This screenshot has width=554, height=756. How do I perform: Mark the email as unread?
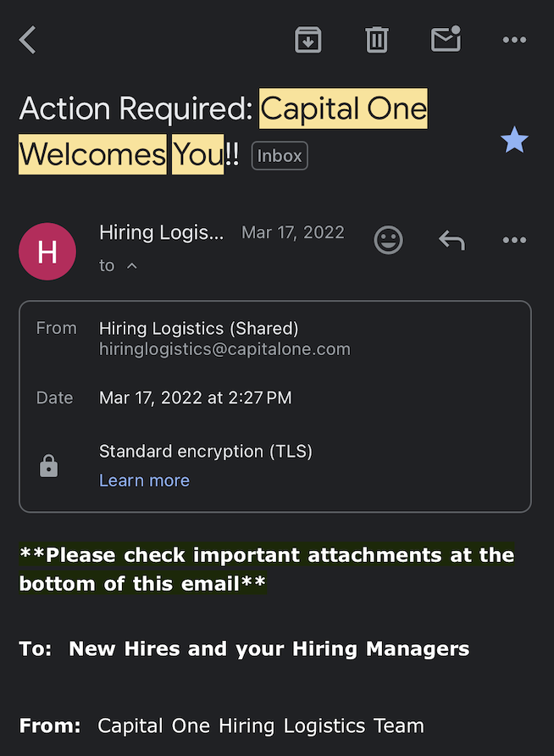click(446, 40)
